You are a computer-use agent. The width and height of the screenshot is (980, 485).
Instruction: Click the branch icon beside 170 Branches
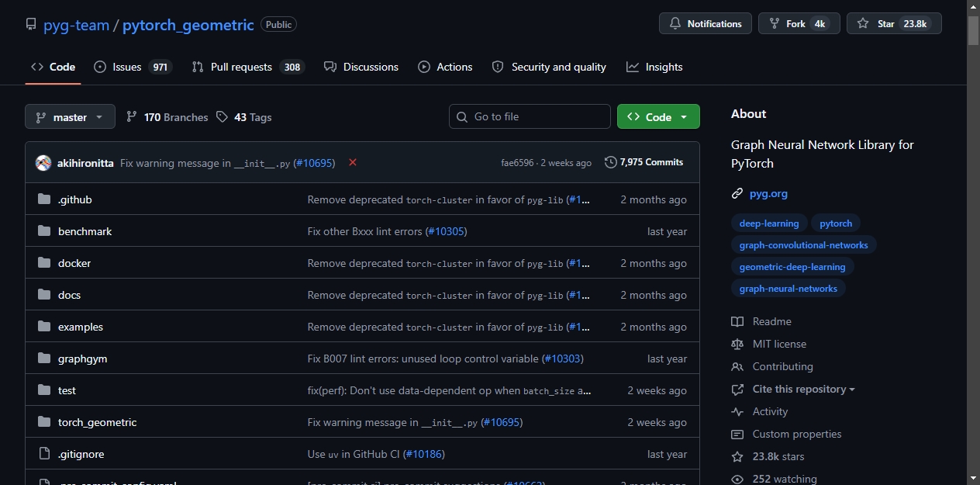[132, 117]
